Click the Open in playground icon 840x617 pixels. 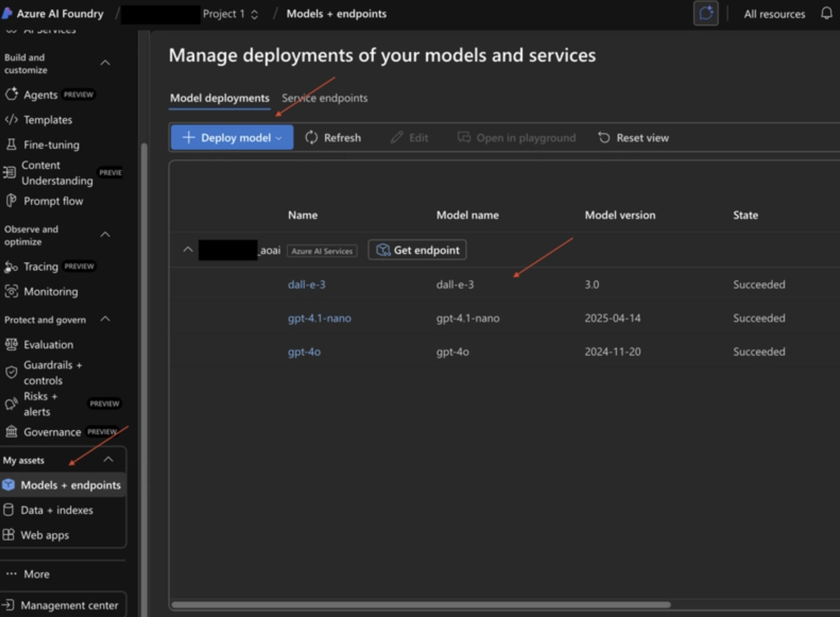(x=464, y=138)
